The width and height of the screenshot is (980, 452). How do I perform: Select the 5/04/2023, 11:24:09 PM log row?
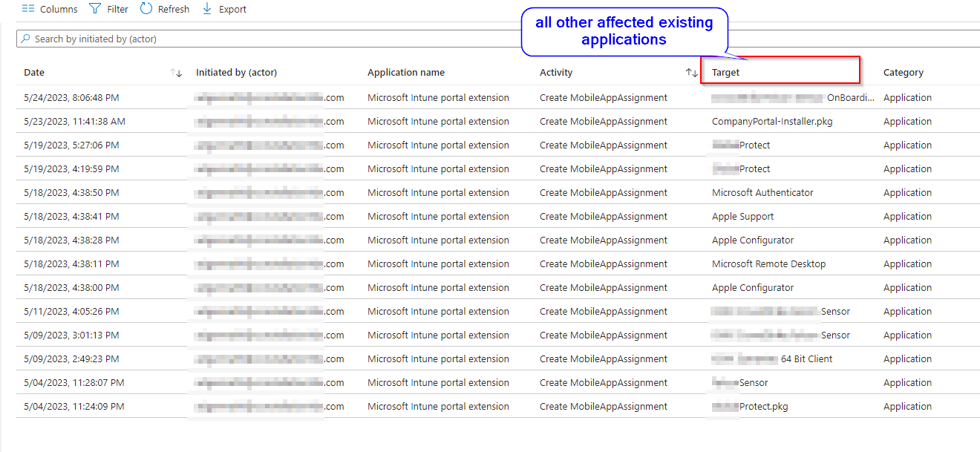click(73, 407)
